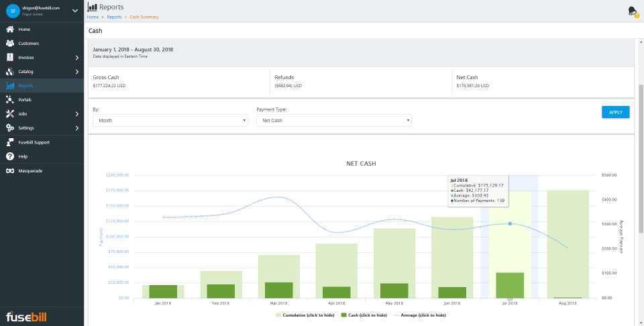Screen dimensions: 644x326
Task: Expand the account menu chevron beside email
Action: click(74, 11)
